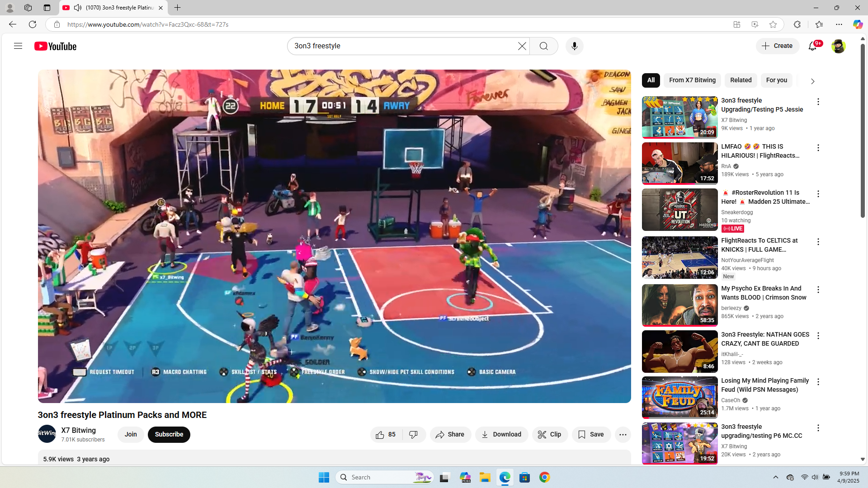
Task: Open the Favorites list icon
Action: click(819, 24)
